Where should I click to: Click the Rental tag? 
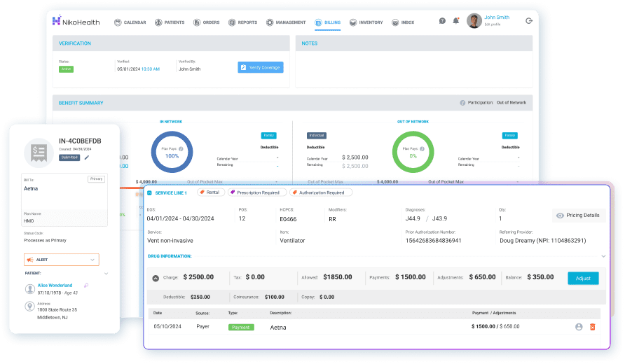(x=210, y=192)
